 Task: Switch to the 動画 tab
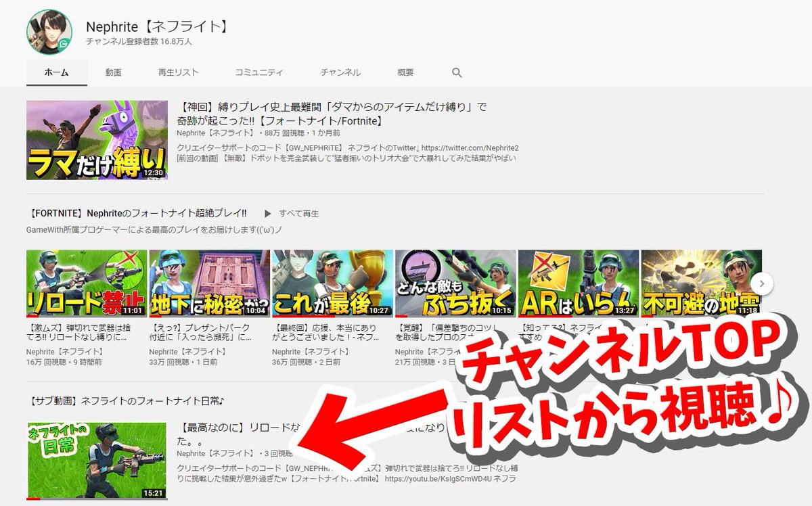tap(113, 72)
